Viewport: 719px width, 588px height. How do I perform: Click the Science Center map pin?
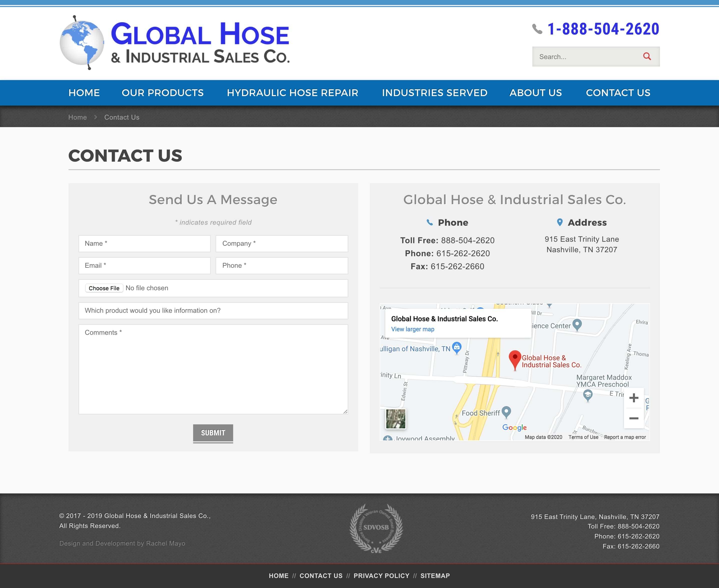[x=577, y=325]
